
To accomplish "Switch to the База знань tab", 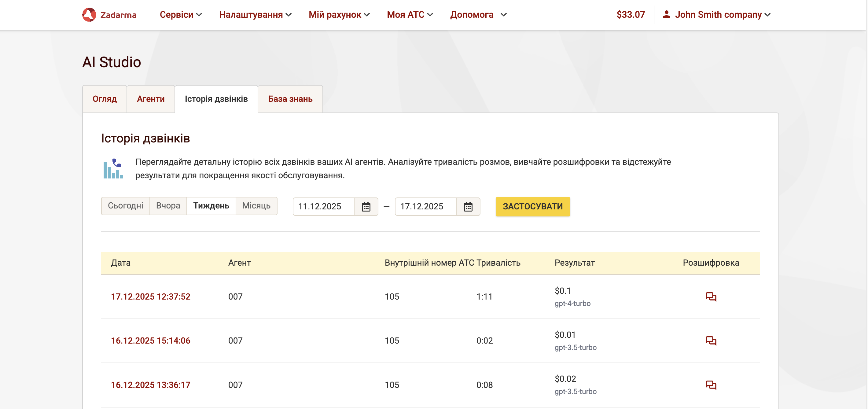I will coord(290,99).
